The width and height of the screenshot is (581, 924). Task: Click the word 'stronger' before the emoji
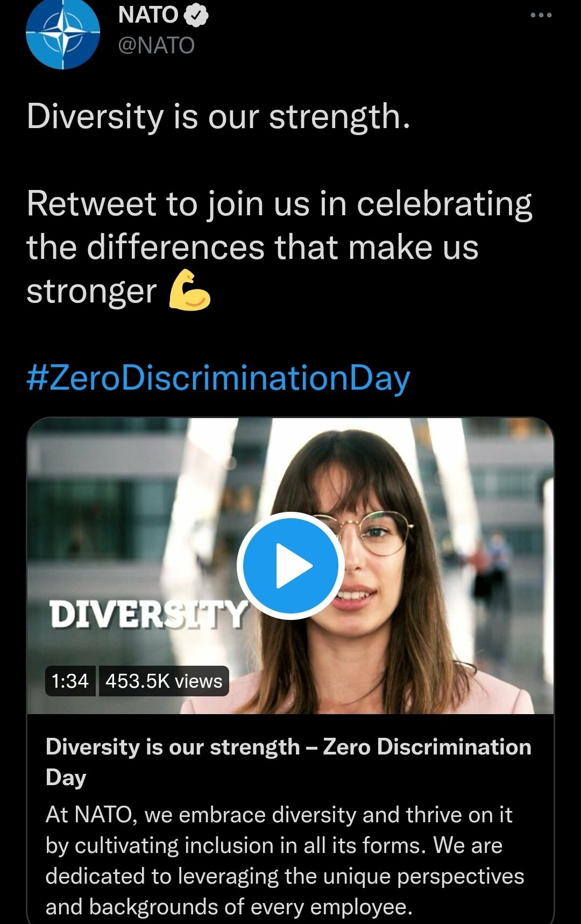91,292
